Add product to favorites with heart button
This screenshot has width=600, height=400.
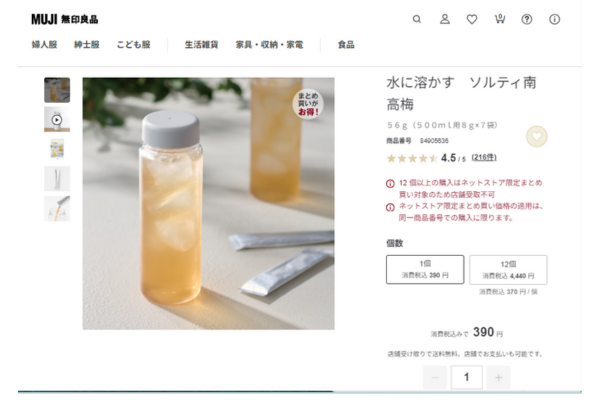[536, 137]
